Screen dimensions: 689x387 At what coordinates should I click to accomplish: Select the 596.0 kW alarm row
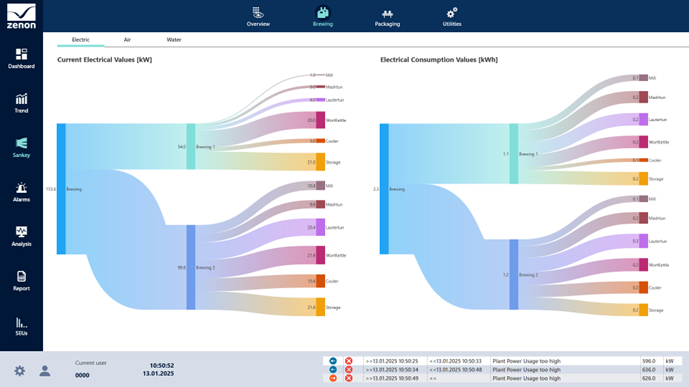[502, 361]
